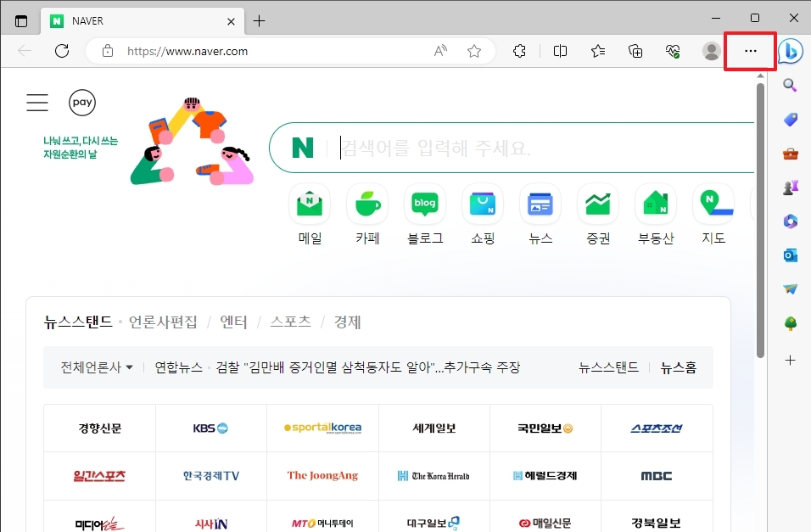811x532 pixels.
Task: View site information lock icon
Action: [108, 51]
